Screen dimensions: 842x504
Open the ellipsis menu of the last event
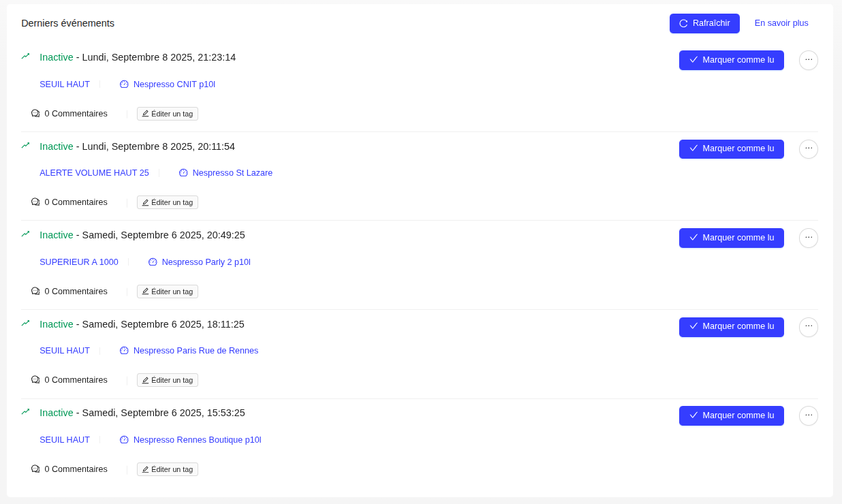[808, 415]
